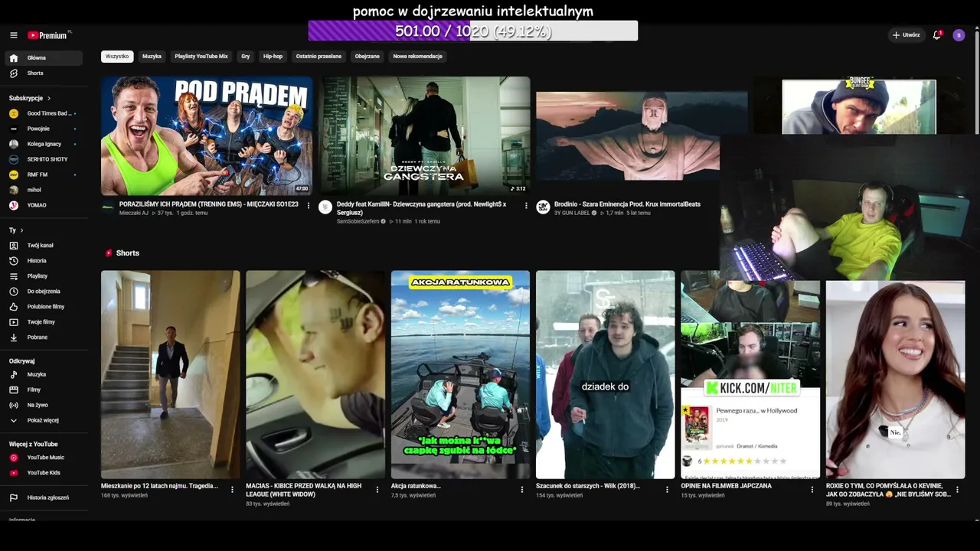The height and width of the screenshot is (551, 980).
Task: Play the Szacunek do starszych short thumbnail
Action: (x=606, y=375)
